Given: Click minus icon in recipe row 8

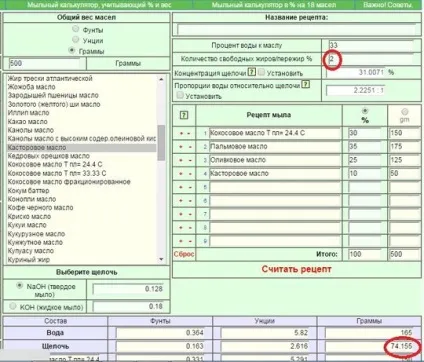Looking at the screenshot, I should [189, 228].
